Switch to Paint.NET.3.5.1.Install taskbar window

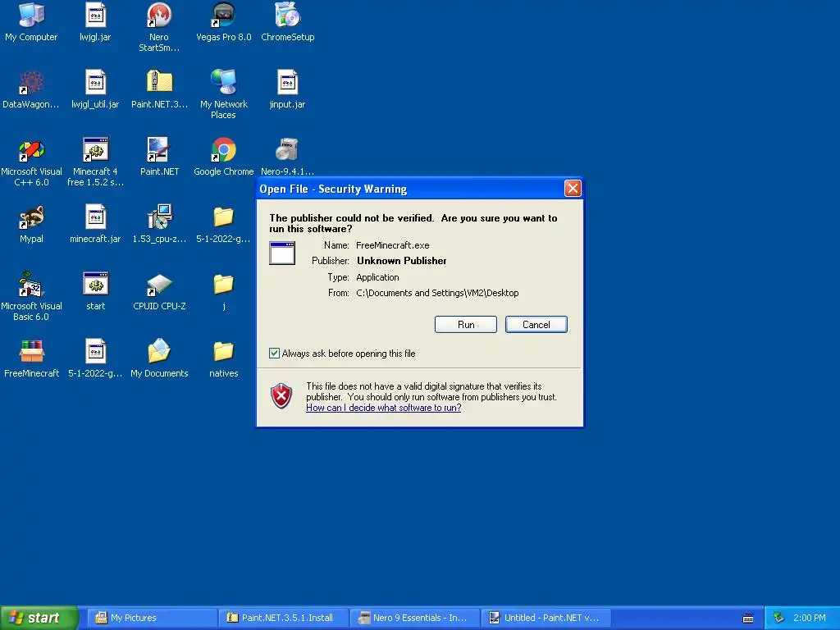[284, 618]
